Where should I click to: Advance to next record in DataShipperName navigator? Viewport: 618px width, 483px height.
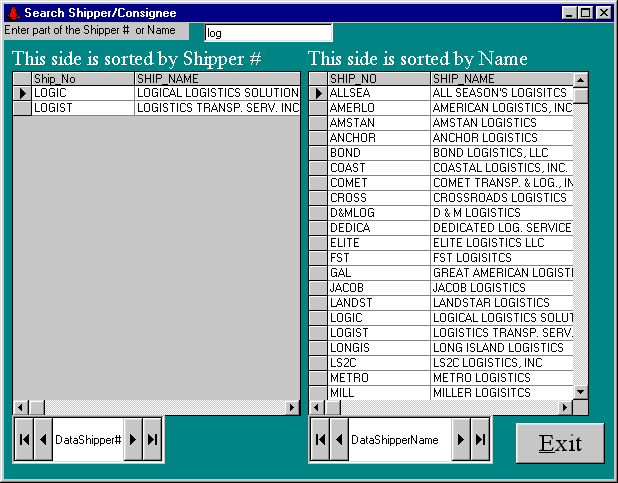tap(461, 440)
